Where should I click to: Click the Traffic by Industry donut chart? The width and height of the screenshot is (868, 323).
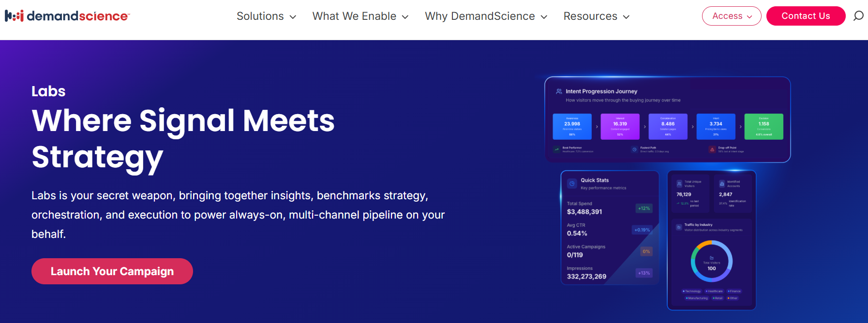[x=712, y=261]
